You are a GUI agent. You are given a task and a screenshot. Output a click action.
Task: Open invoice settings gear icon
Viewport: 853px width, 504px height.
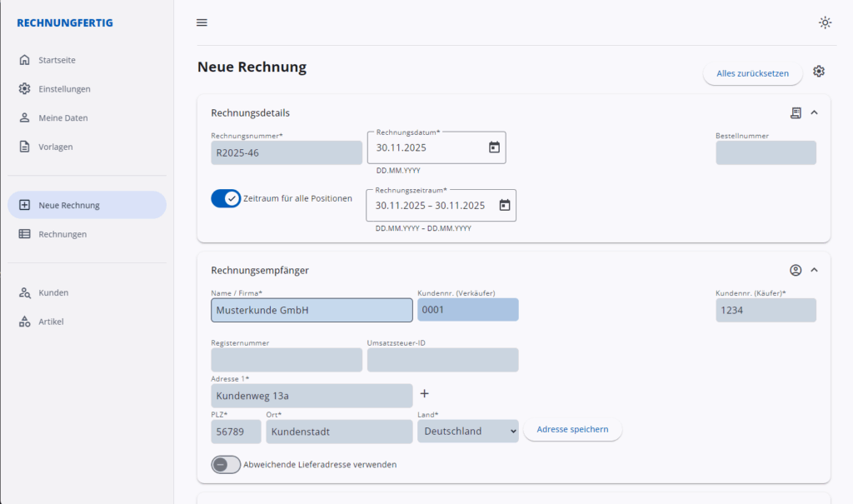tap(819, 72)
